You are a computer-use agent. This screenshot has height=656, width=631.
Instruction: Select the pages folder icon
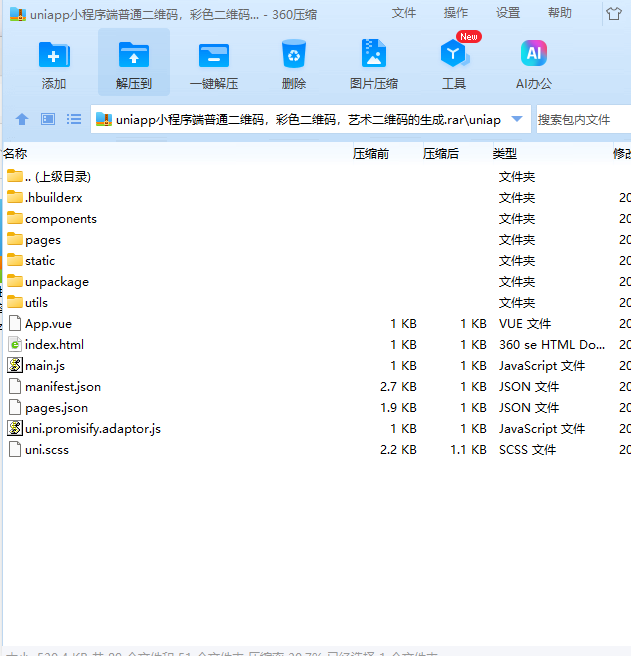click(15, 238)
